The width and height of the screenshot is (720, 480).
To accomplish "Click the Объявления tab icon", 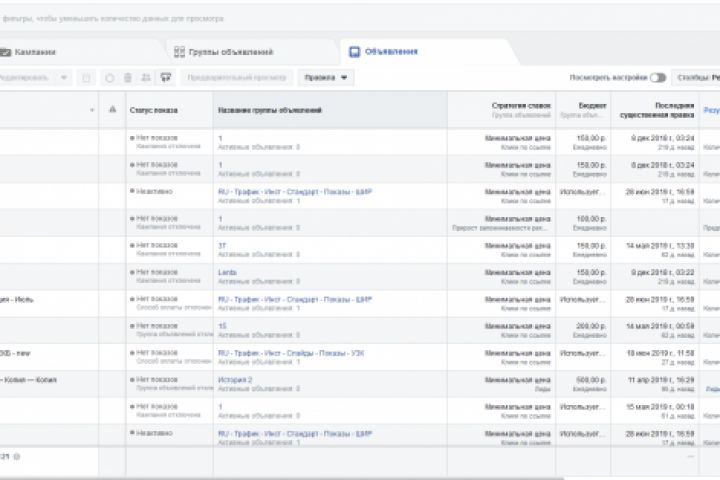I will click(x=354, y=51).
